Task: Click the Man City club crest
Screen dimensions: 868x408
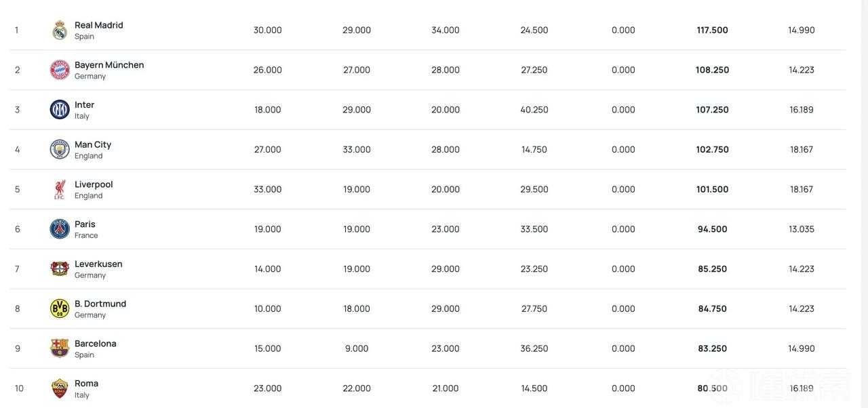Action: click(x=60, y=149)
